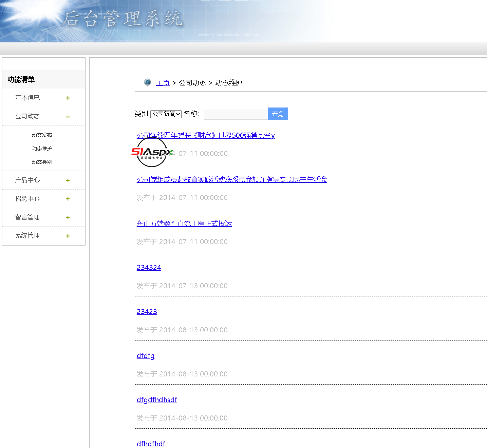Open the 公司党组成员 news article link
The height and width of the screenshot is (448, 487).
[x=231, y=179]
